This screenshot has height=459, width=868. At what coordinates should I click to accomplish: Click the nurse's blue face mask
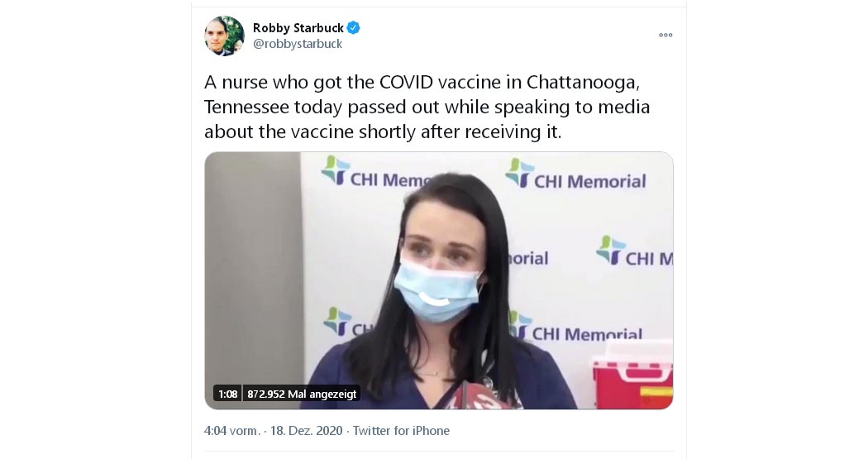[436, 289]
